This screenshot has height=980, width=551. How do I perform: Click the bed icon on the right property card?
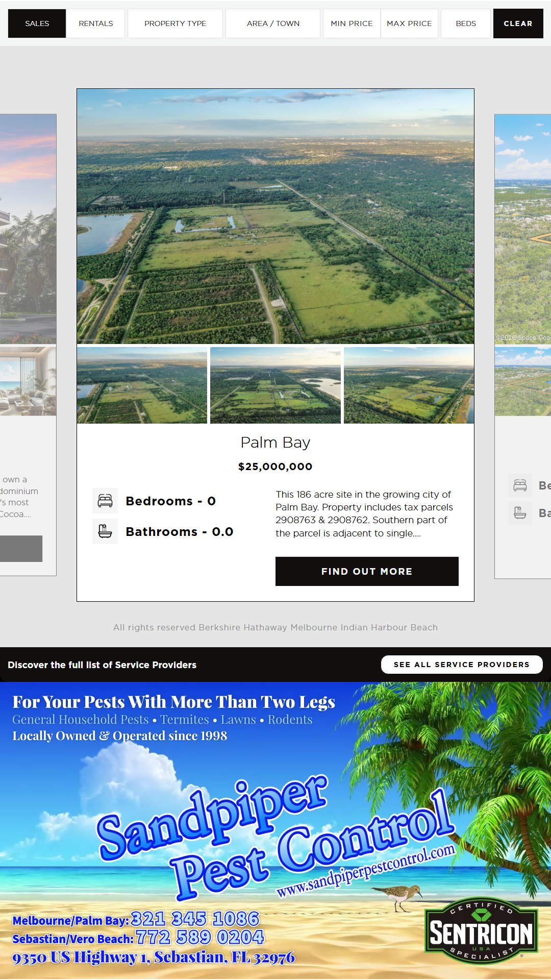pyautogui.click(x=520, y=485)
